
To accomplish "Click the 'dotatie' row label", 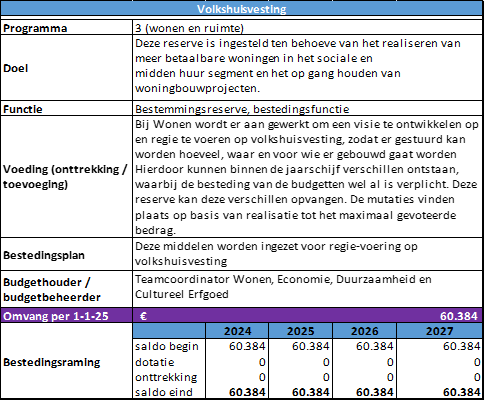I will tap(155, 362).
